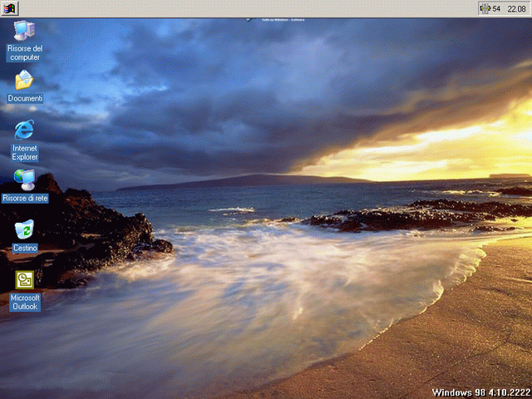The image size is (532, 399).
Task: Select the Risorse del computer icon
Action: (x=24, y=31)
